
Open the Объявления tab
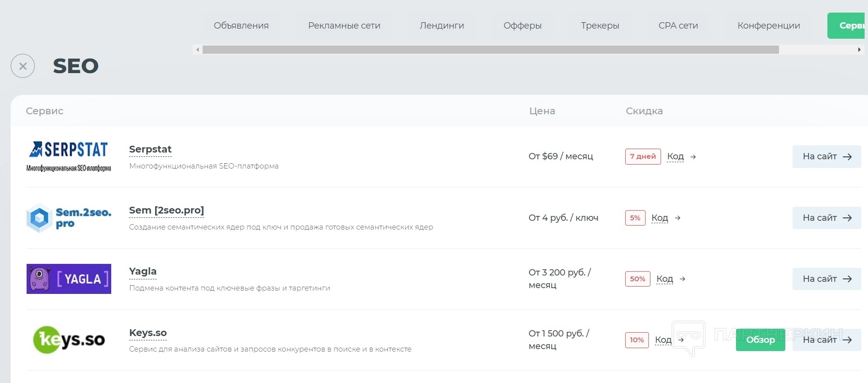[x=241, y=26]
